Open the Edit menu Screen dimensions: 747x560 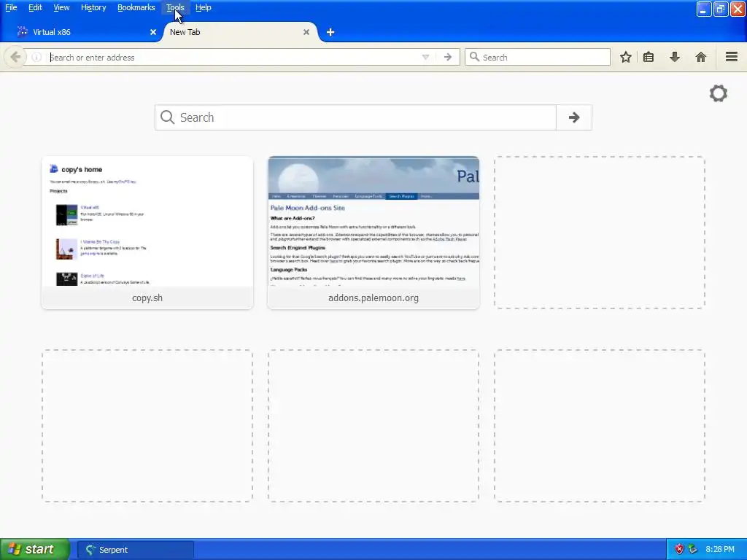coord(35,7)
